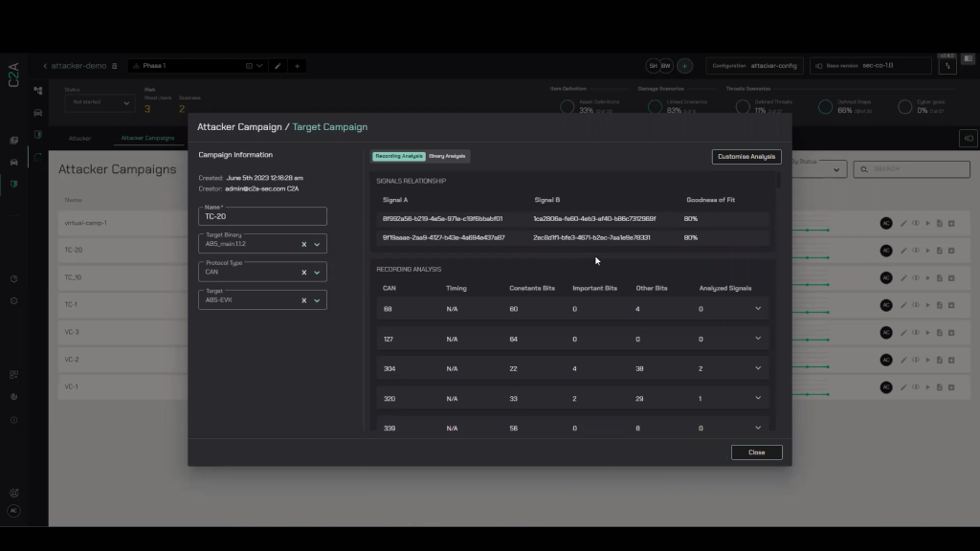
Task: Click the Defined Steps 86% progress ring
Action: tap(825, 107)
